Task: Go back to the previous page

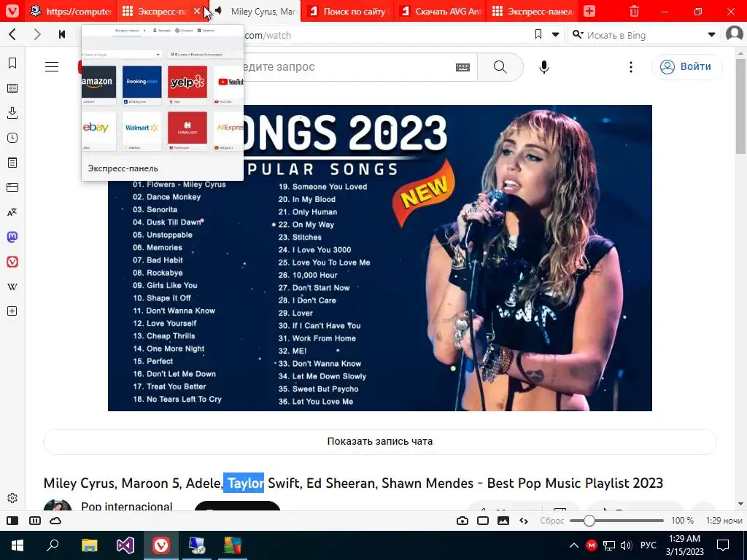Action: (13, 34)
